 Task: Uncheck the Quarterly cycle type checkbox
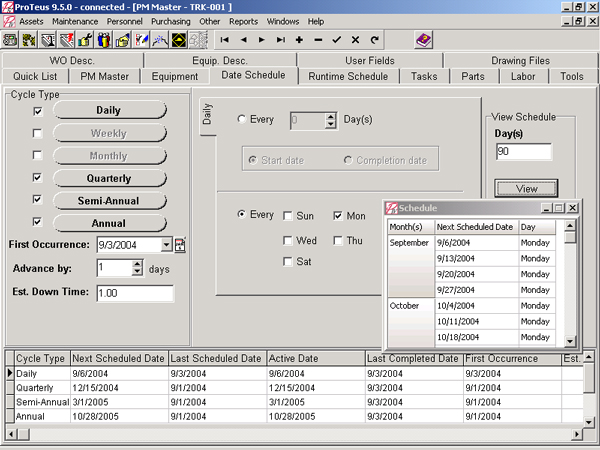pos(38,178)
